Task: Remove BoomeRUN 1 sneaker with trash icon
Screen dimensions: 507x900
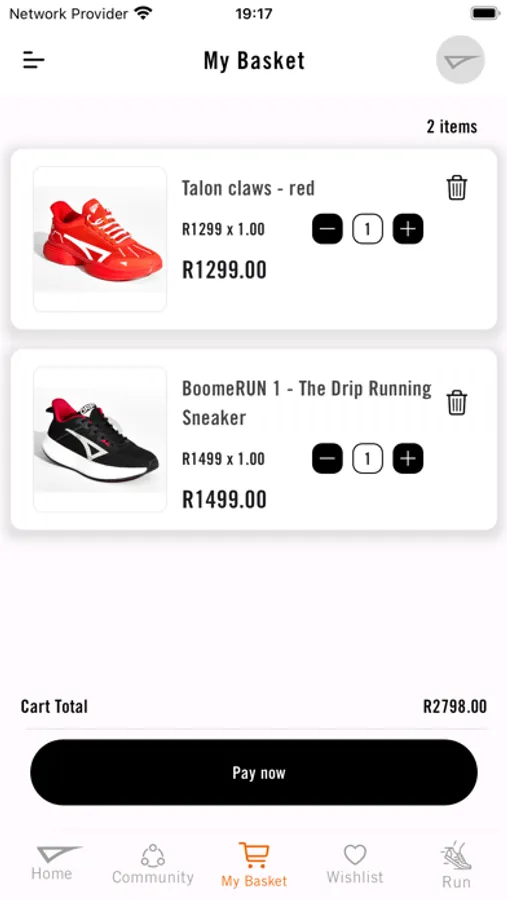Action: coord(456,402)
